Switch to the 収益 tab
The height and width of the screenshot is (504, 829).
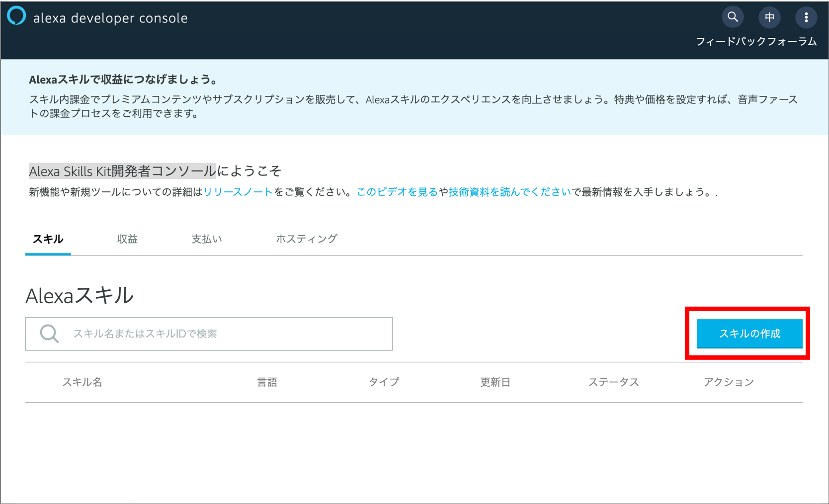127,239
